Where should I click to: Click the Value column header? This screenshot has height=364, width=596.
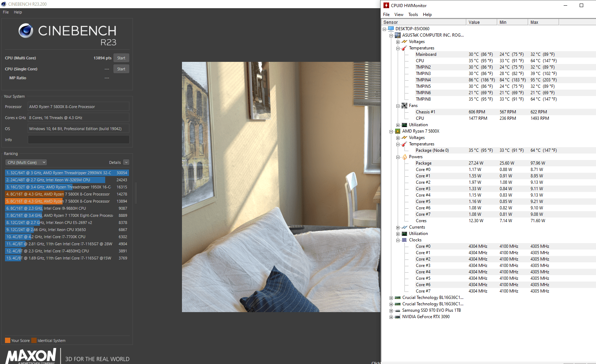coord(481,22)
